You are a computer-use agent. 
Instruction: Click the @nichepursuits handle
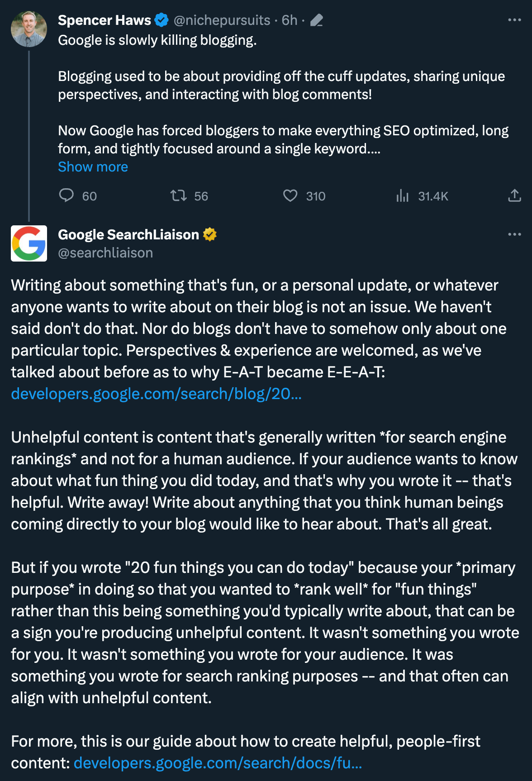(222, 20)
